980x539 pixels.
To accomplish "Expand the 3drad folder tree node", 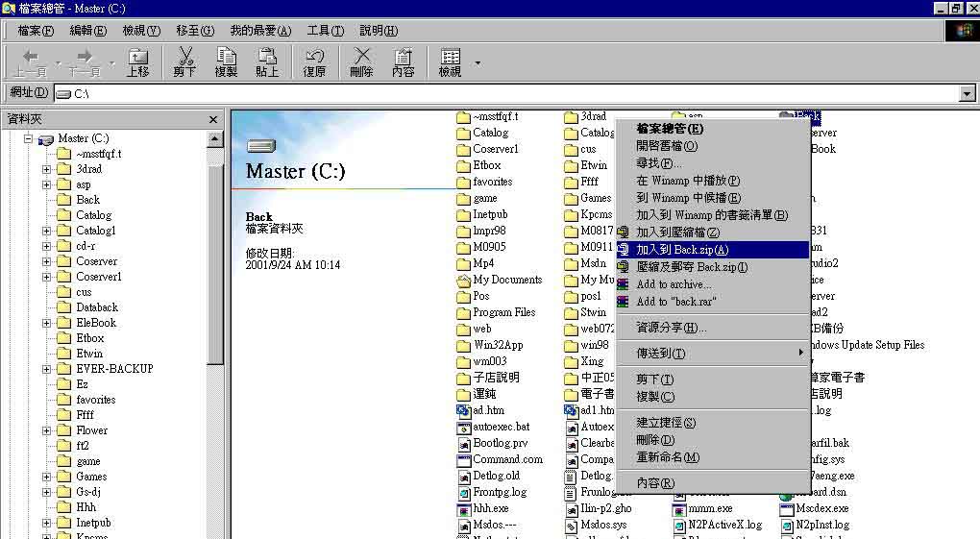I will pyautogui.click(x=46, y=169).
